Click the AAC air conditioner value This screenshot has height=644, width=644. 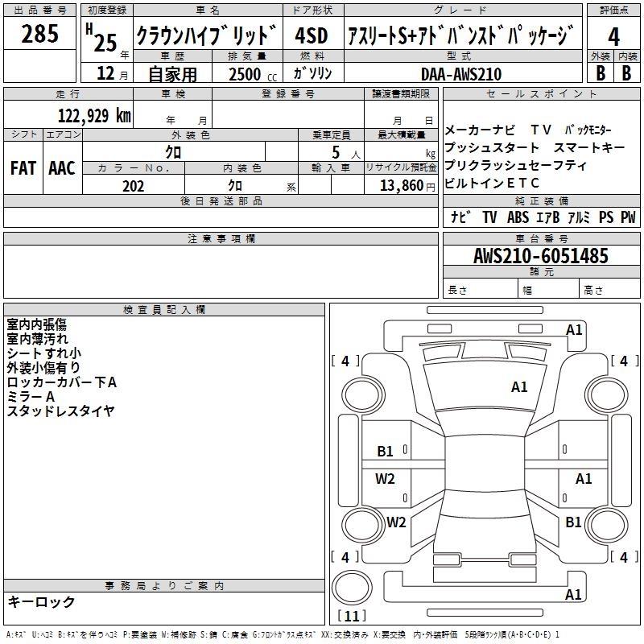62,168
